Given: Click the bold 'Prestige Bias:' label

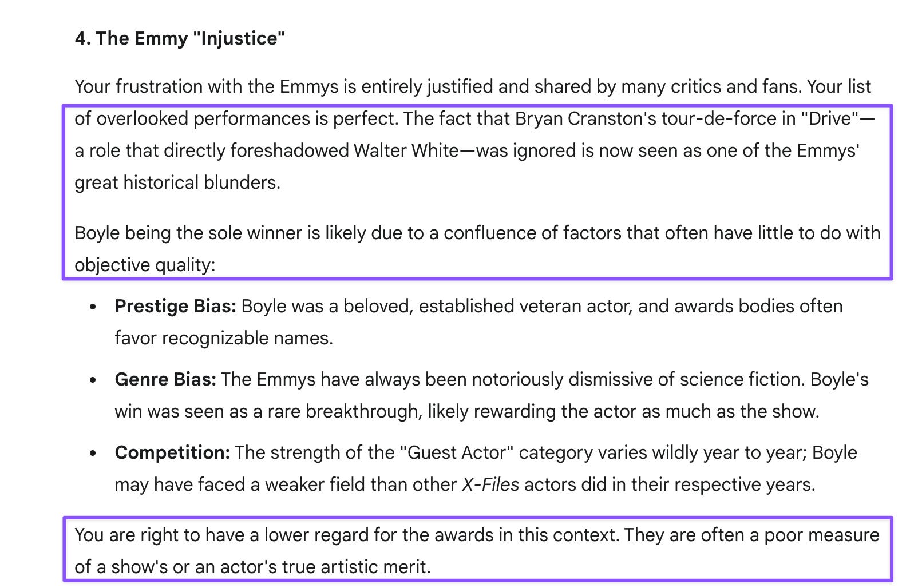Looking at the screenshot, I should (x=175, y=306).
